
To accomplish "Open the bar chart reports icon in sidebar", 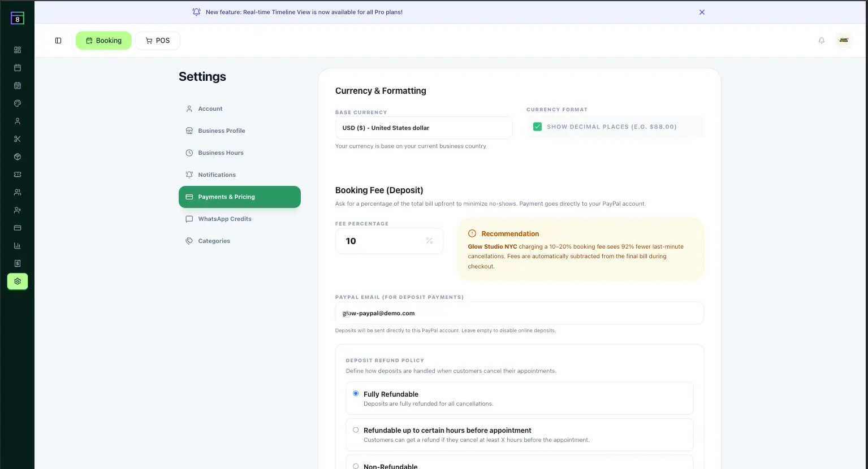I will pos(18,246).
